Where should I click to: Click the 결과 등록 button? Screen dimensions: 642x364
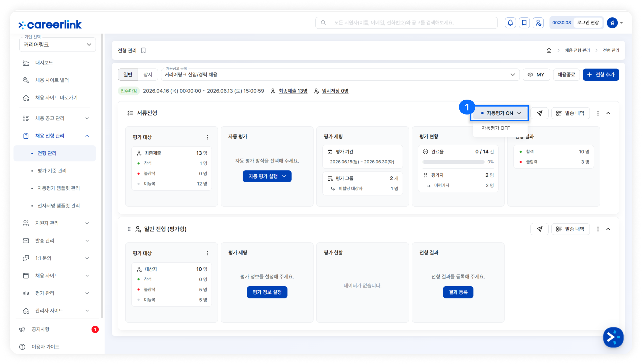[458, 292]
